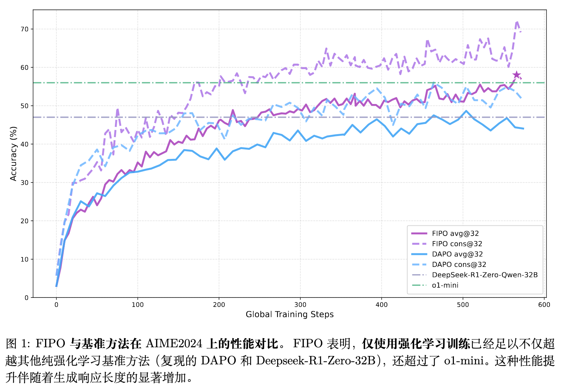The width and height of the screenshot is (563, 392).
Task: Click the FIPO cons@32 dashed legend sample
Action: [x=419, y=244]
